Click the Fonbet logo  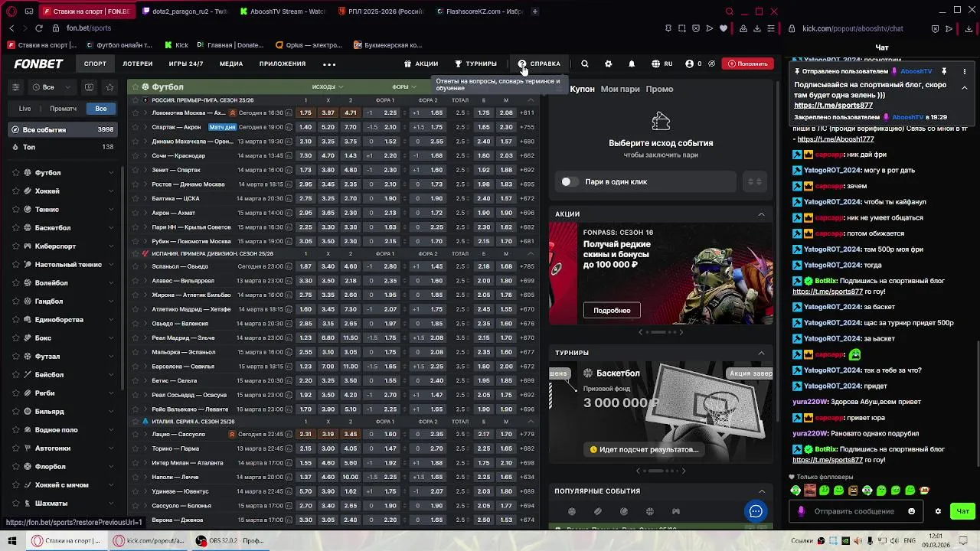click(x=38, y=64)
